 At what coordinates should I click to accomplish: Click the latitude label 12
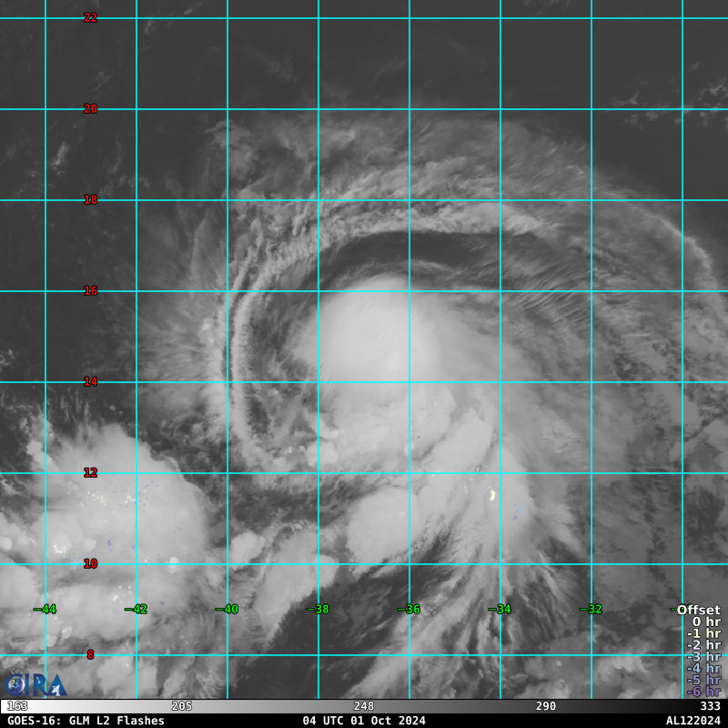pyautogui.click(x=90, y=472)
